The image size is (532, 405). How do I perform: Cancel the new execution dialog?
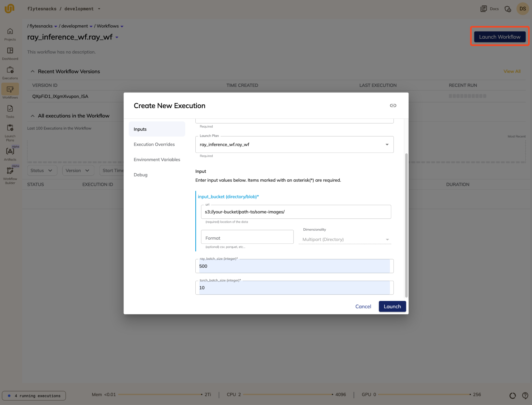pyautogui.click(x=363, y=306)
